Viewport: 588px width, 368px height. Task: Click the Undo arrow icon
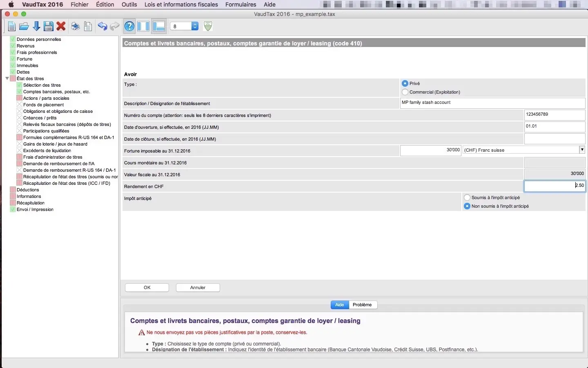pyautogui.click(x=102, y=27)
